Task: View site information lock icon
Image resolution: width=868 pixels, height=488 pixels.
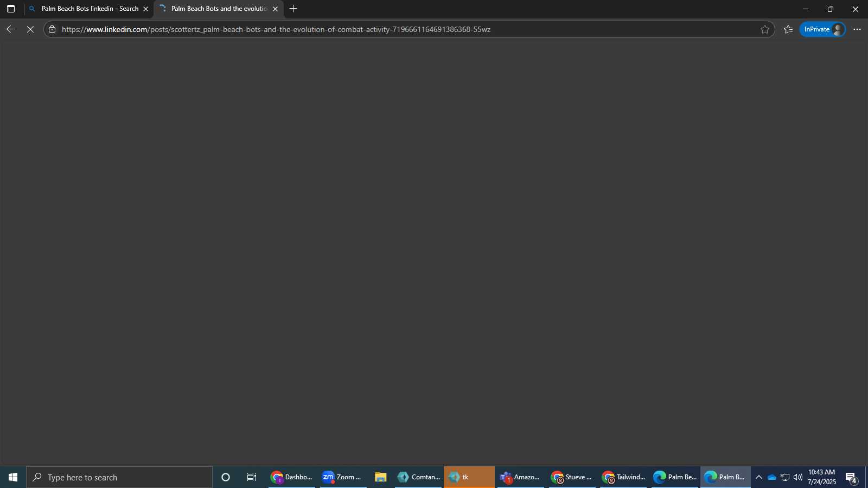Action: (x=52, y=29)
